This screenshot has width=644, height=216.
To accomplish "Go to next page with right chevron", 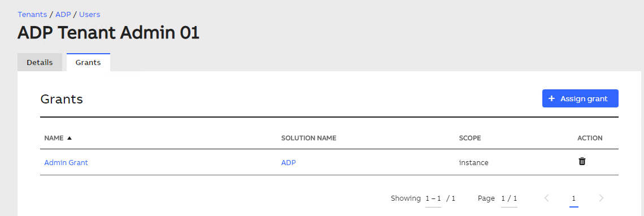I will click(601, 198).
